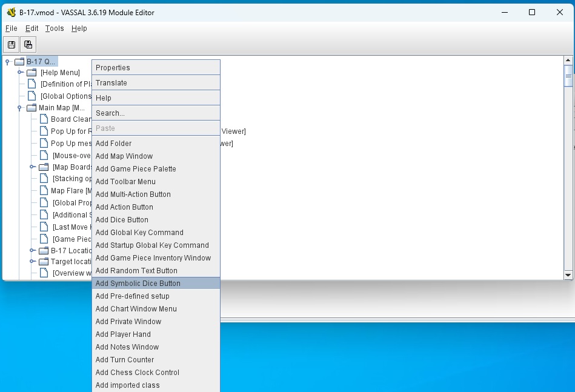Click the document icon beside [Additional S
This screenshot has height=392, width=575.
[44, 215]
